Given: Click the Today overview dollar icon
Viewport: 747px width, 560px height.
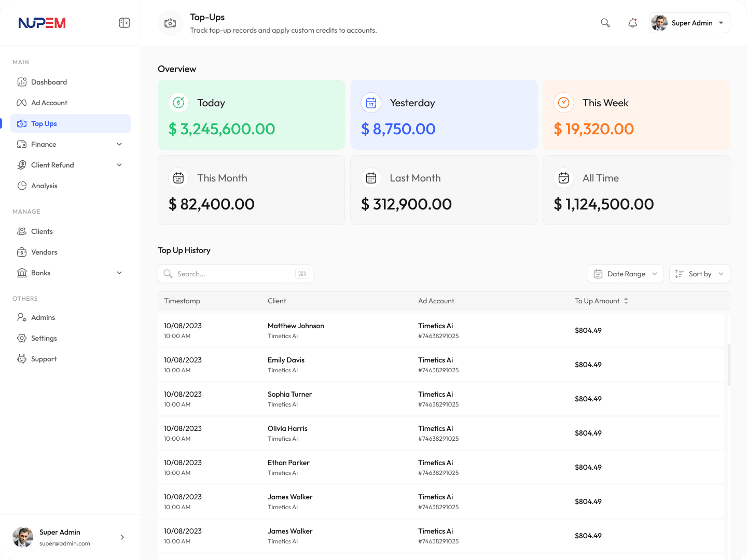Looking at the screenshot, I should point(178,103).
